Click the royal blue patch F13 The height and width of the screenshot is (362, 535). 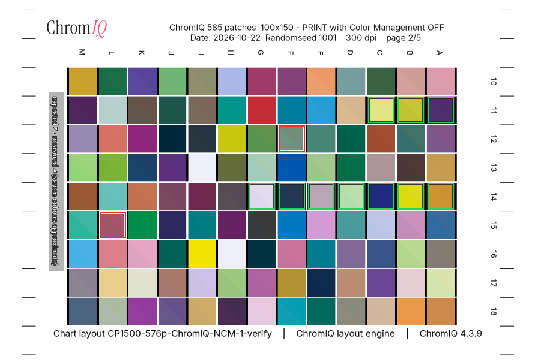click(292, 168)
